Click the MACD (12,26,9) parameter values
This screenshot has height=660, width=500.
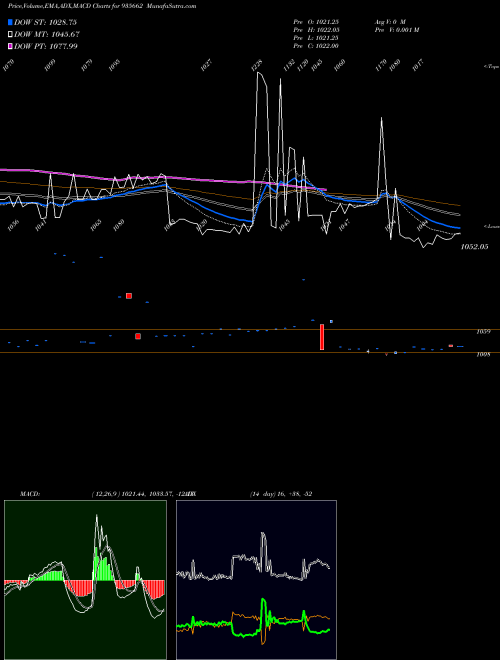click(x=141, y=494)
